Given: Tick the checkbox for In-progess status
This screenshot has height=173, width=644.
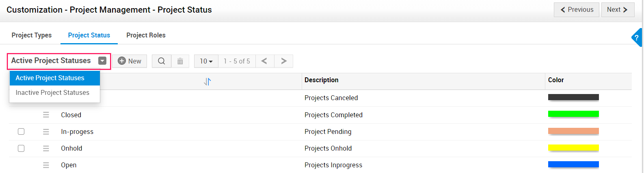Looking at the screenshot, I should [21, 131].
